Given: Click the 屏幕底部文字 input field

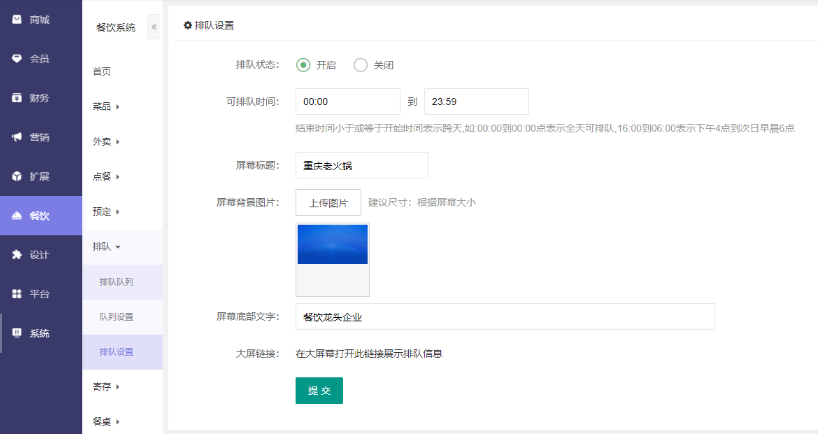Looking at the screenshot, I should coord(505,317).
